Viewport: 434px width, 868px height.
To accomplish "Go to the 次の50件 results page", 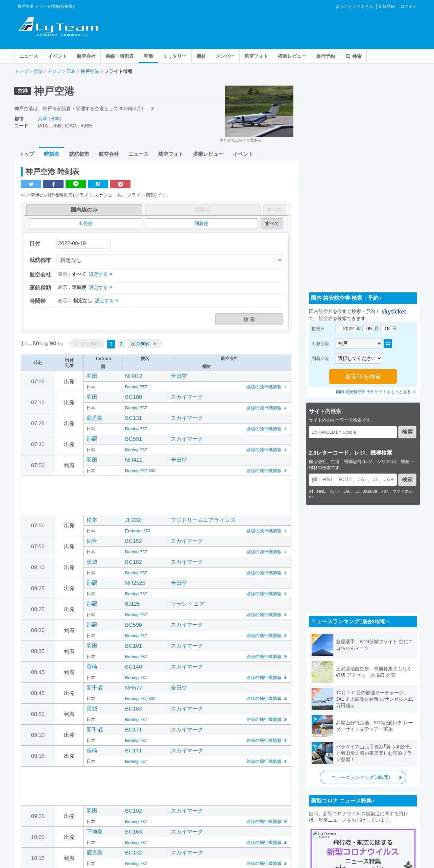I will 143,344.
